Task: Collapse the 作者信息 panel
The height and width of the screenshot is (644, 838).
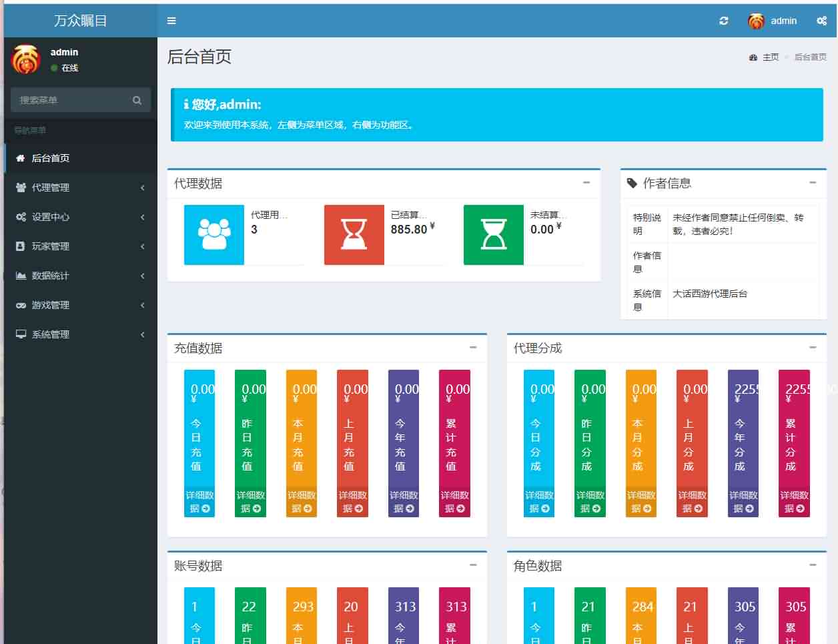Action: pyautogui.click(x=813, y=182)
